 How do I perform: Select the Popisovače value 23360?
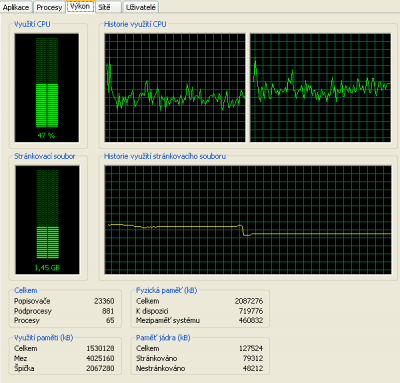coord(104,301)
